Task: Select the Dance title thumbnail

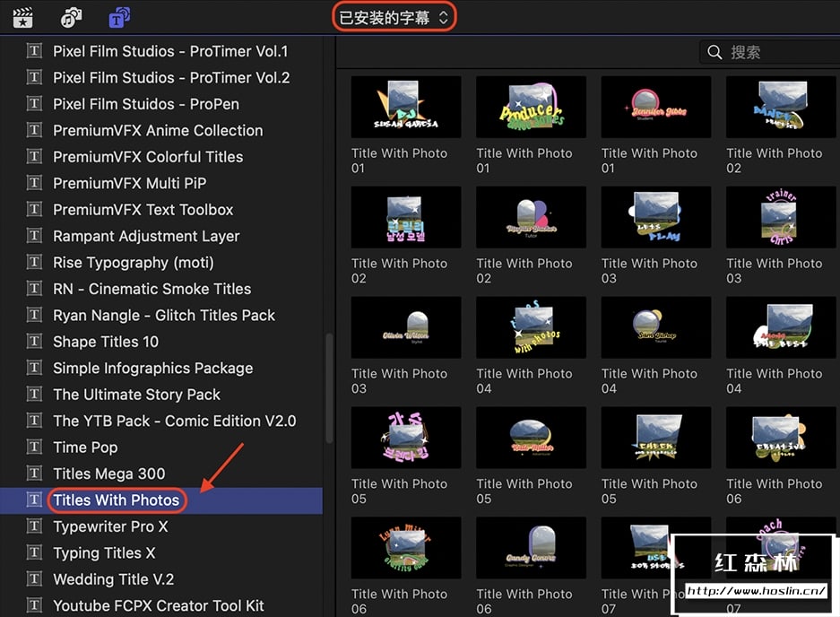Action: pos(781,107)
